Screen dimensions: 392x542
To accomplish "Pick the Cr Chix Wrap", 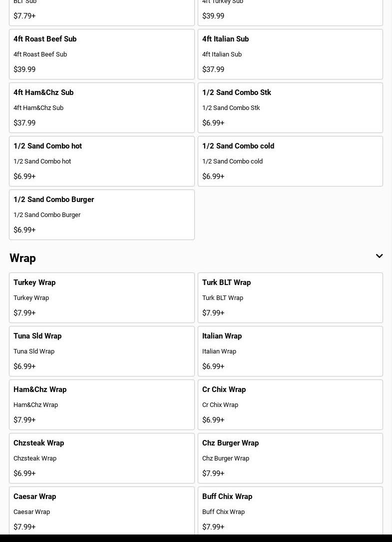I will (x=290, y=404).
